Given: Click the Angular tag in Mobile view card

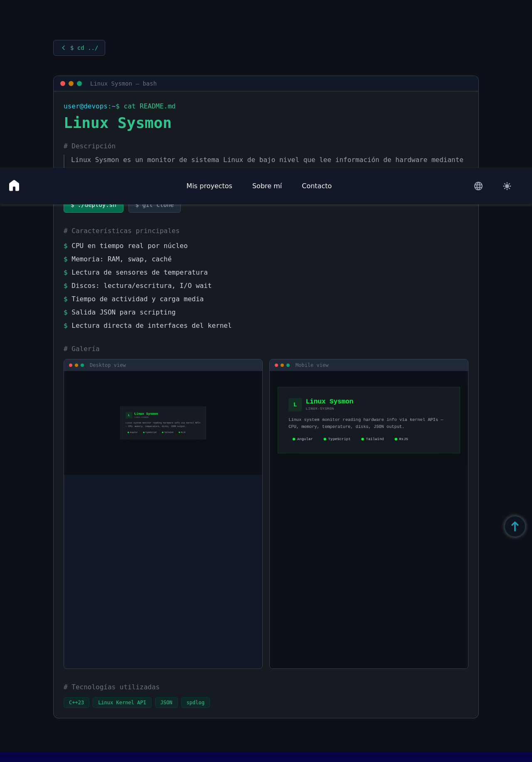Looking at the screenshot, I should pyautogui.click(x=303, y=439).
